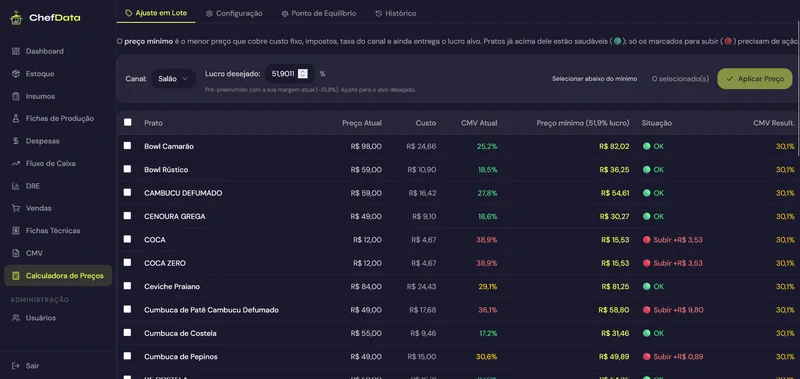Click the R$ 84,00 current price cell

(366, 287)
